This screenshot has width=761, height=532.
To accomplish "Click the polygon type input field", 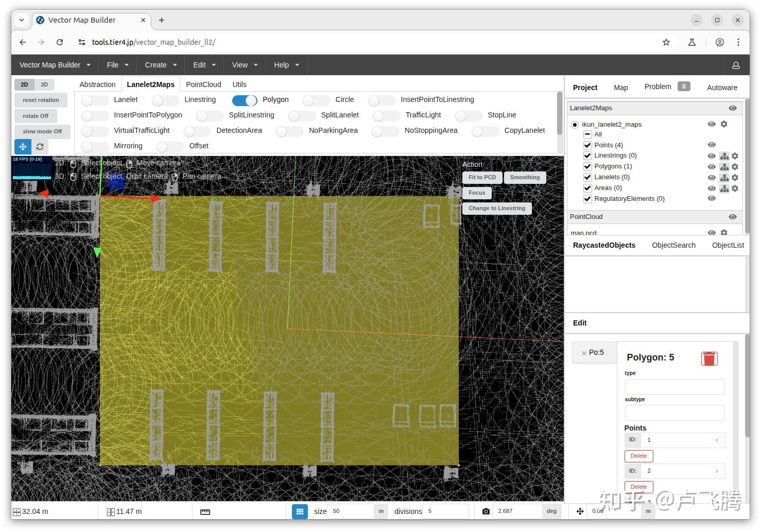I will 674,387.
